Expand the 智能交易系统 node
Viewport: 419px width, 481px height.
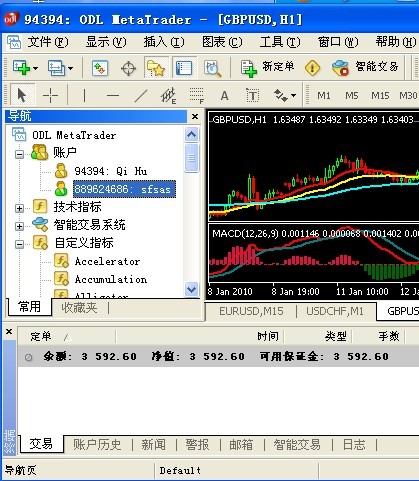coord(19,226)
